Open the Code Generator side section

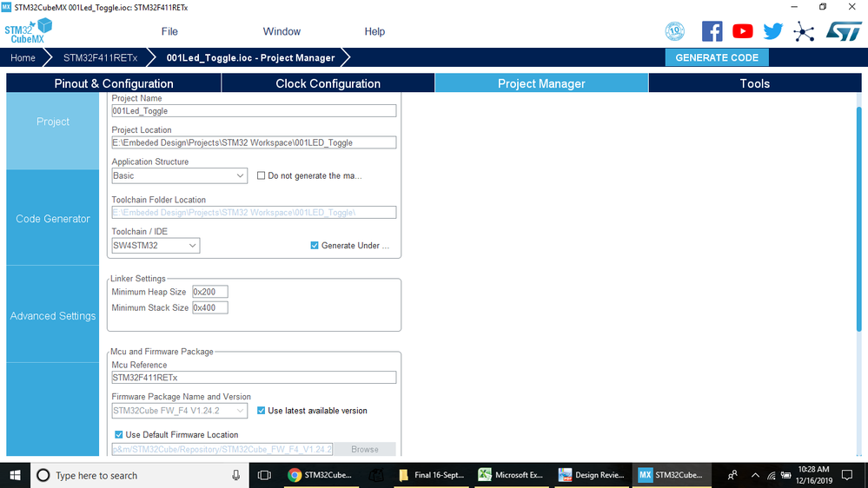click(x=53, y=219)
